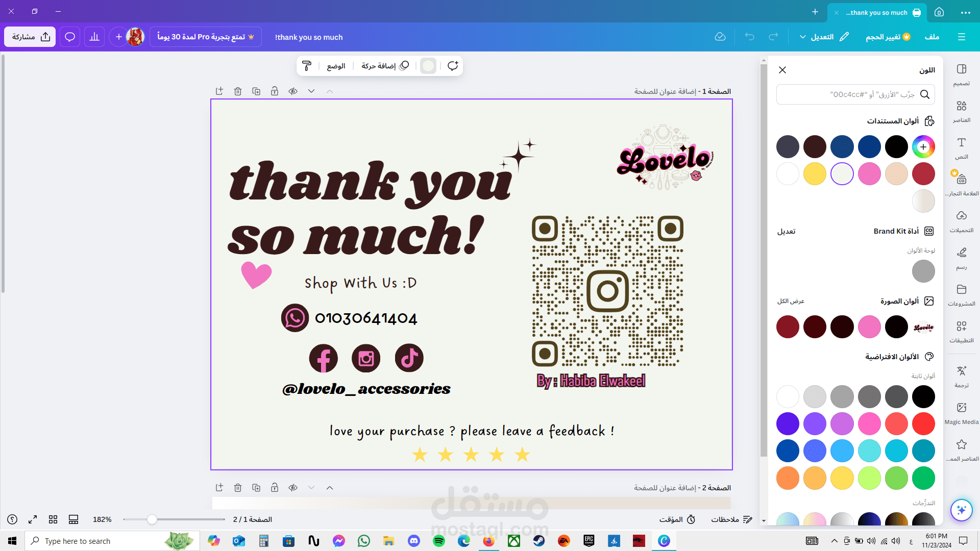The height and width of the screenshot is (551, 980).
Task: Click Edit next to Brand Kit
Action: tap(786, 231)
